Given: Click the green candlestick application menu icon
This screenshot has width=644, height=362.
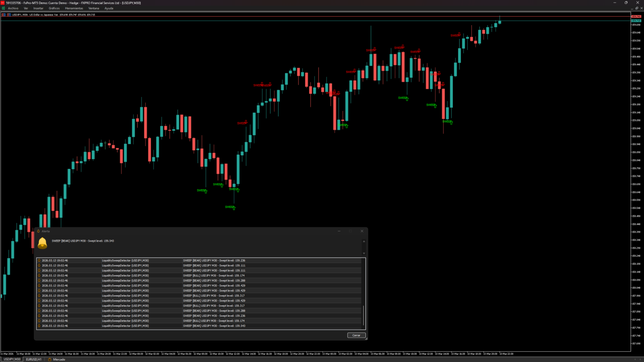Looking at the screenshot, I should [4, 8].
